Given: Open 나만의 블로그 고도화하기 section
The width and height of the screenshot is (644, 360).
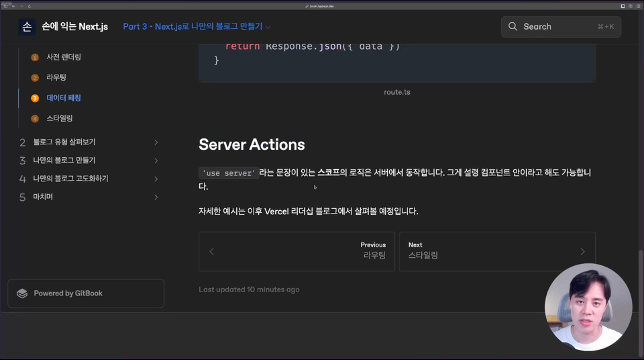Looking at the screenshot, I should [70, 179].
